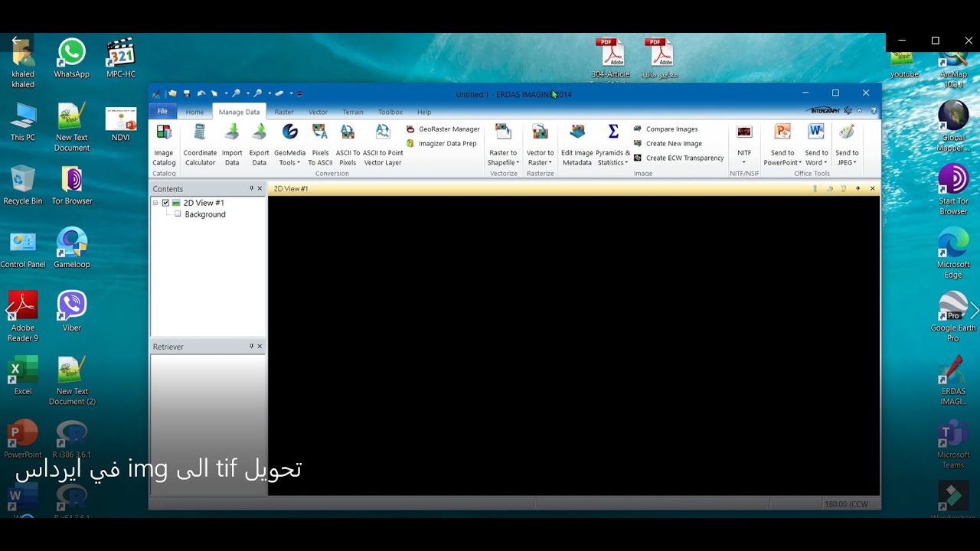980x551 pixels.
Task: Open the Send to PowerPoint dropdown
Action: coord(782,145)
